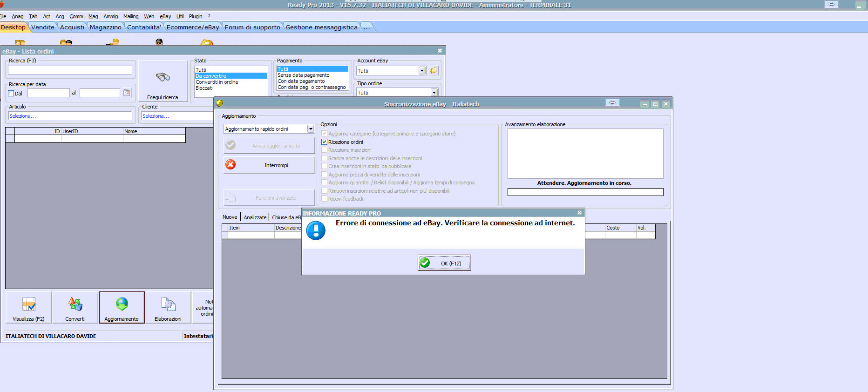Open the Mailing menu
Image resolution: width=868 pixels, height=392 pixels.
coord(131,16)
